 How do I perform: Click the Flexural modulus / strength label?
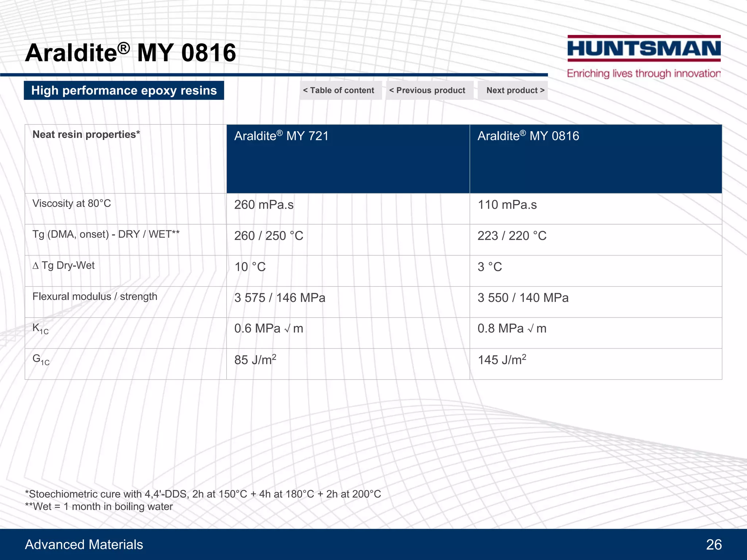pos(95,297)
